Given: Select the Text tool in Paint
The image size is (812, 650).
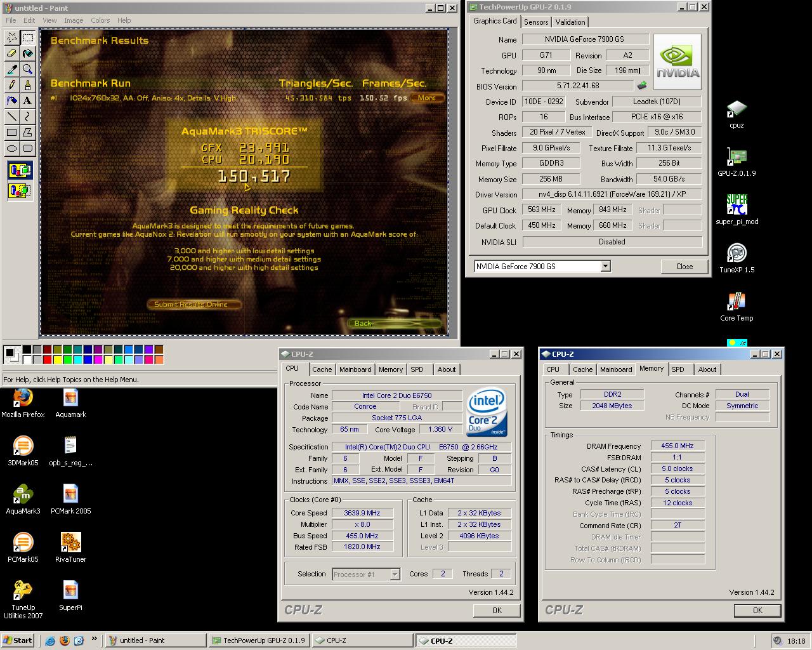Looking at the screenshot, I should coord(27,101).
